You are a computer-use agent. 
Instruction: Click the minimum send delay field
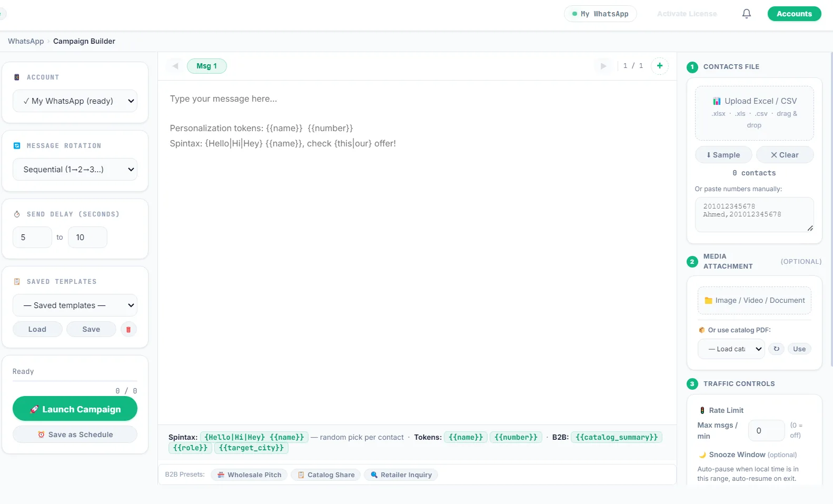click(x=32, y=238)
